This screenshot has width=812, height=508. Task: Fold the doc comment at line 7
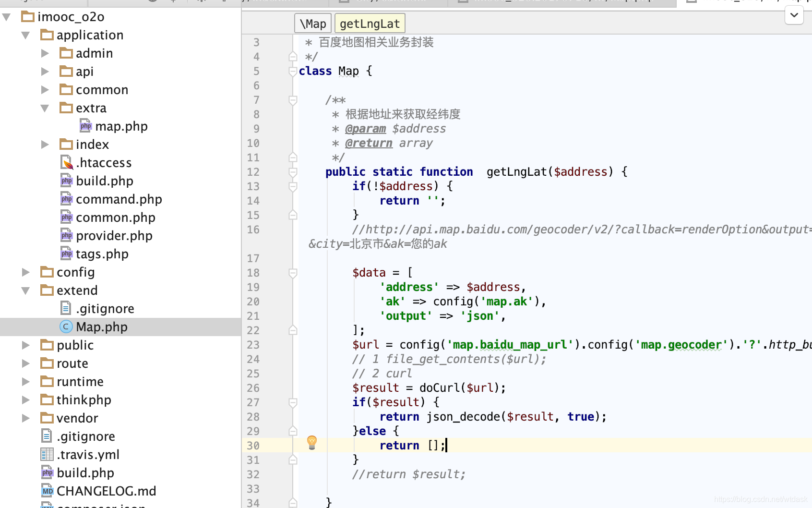pyautogui.click(x=293, y=100)
